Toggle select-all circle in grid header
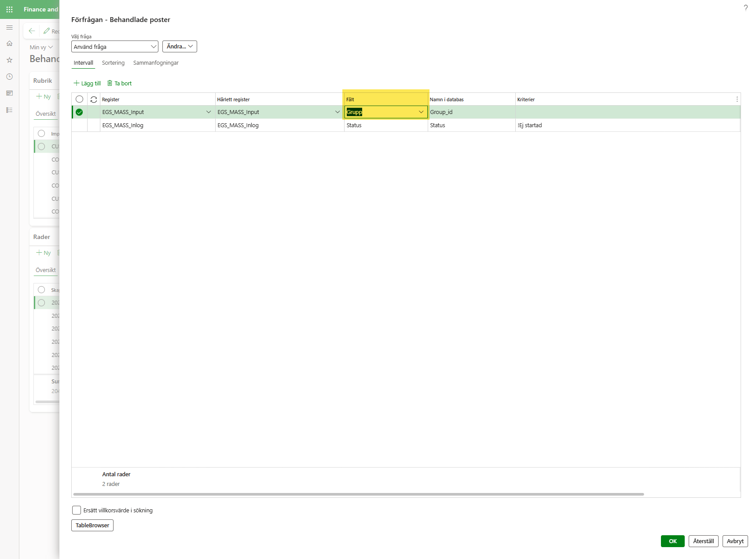 (79, 99)
